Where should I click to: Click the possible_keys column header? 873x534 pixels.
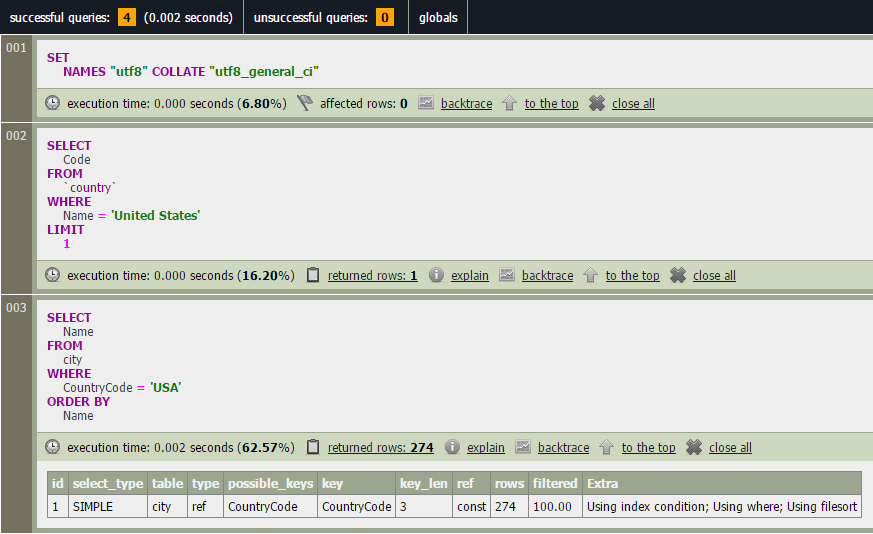pyautogui.click(x=271, y=483)
